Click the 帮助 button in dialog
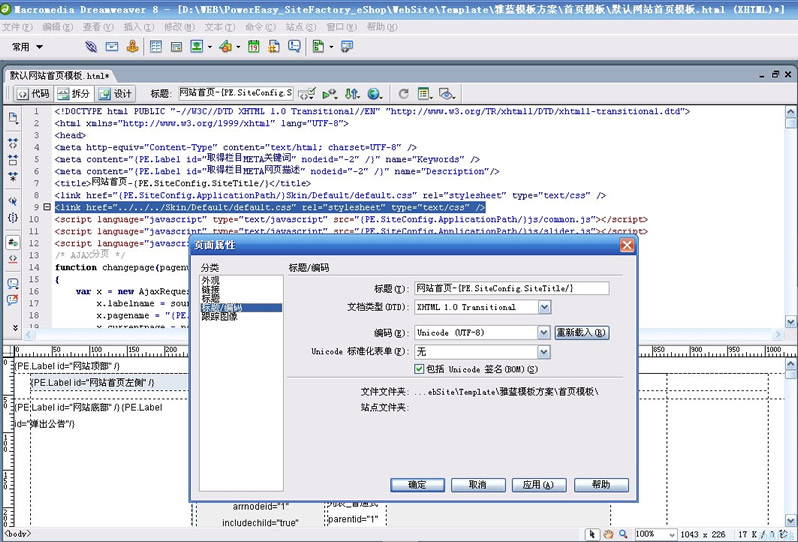 pyautogui.click(x=601, y=484)
